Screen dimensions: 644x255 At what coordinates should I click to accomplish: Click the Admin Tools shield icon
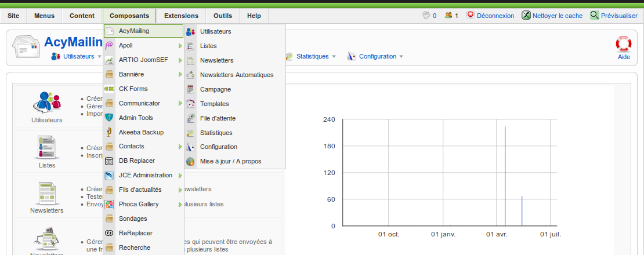tap(109, 118)
